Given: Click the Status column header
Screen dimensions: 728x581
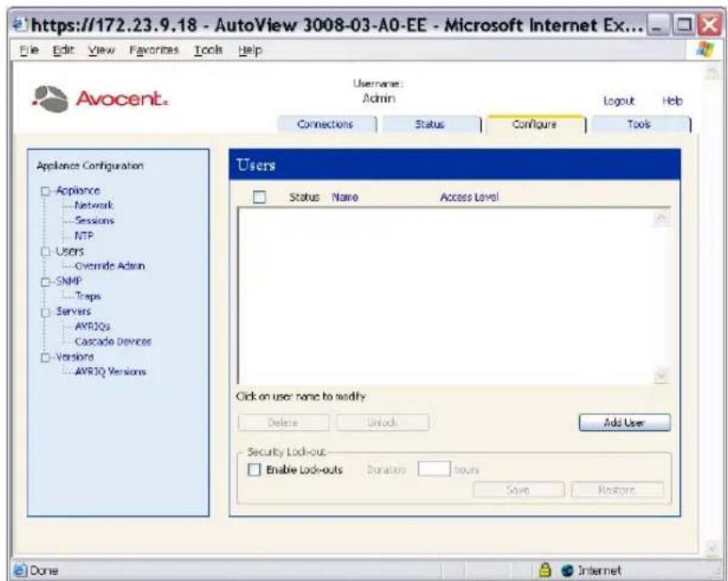Looking at the screenshot, I should (x=305, y=197).
